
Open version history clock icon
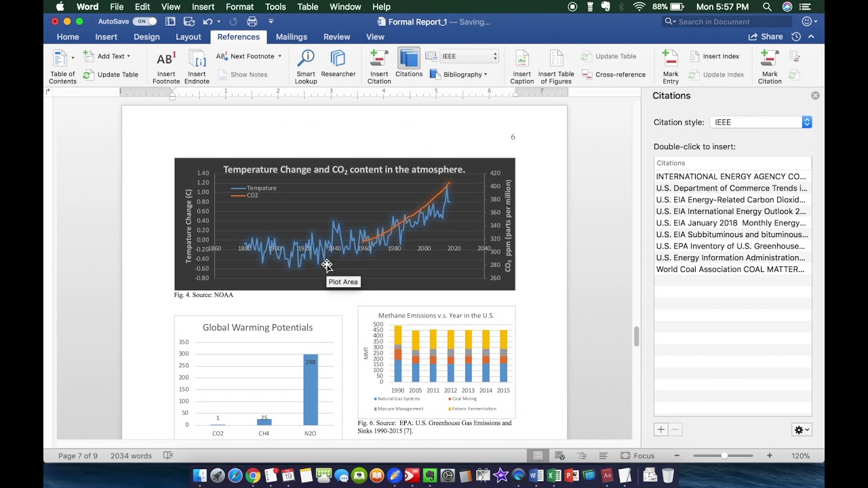tap(796, 37)
